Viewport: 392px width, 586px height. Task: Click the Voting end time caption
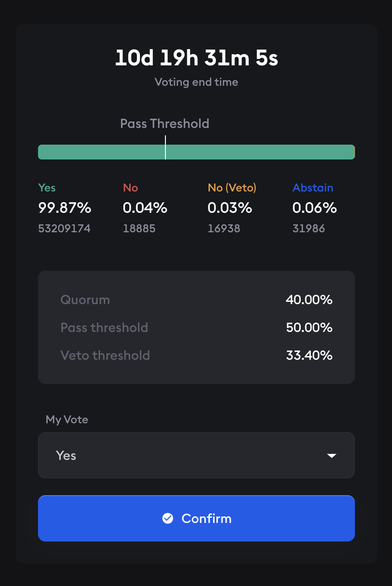[x=196, y=82]
